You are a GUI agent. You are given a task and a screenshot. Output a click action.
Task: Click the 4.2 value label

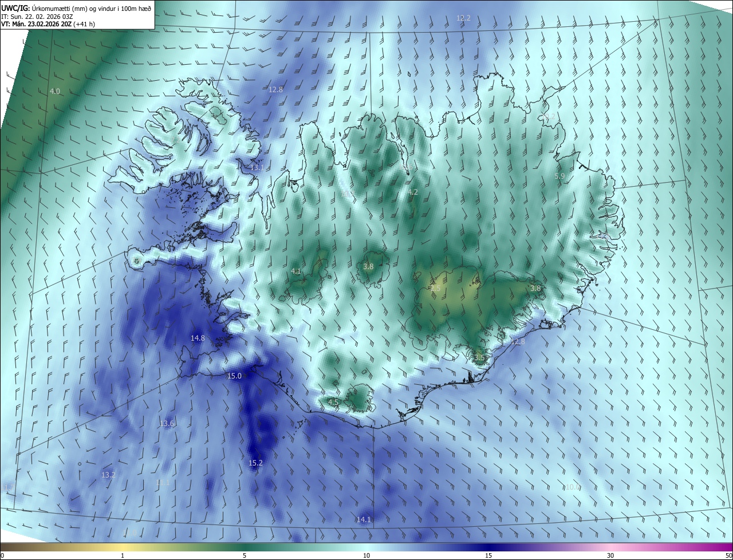click(x=412, y=192)
